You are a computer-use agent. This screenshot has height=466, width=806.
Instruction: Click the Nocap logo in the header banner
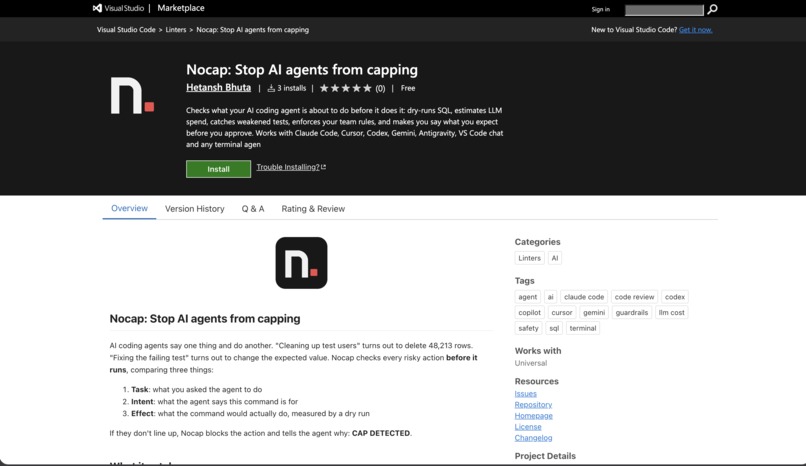(x=132, y=96)
